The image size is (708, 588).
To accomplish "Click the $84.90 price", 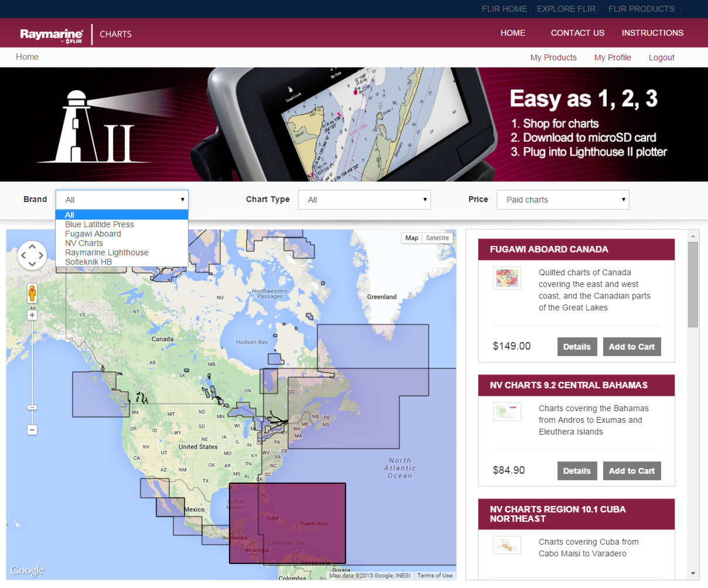I will click(509, 470).
